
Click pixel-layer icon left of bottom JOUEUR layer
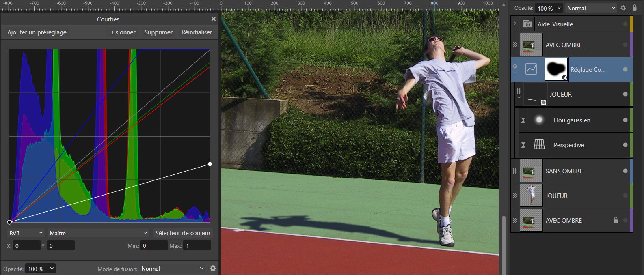515,196
